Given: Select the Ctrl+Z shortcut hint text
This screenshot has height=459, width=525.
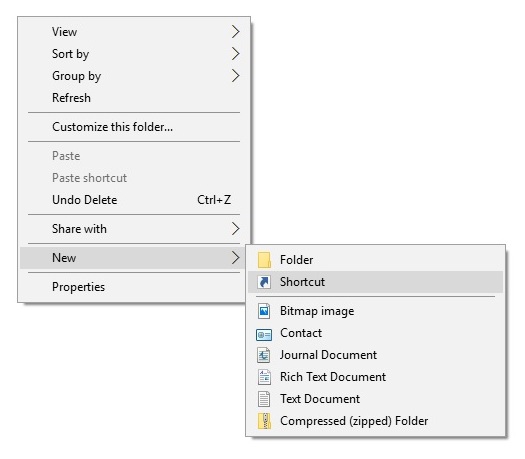Looking at the screenshot, I should (214, 200).
